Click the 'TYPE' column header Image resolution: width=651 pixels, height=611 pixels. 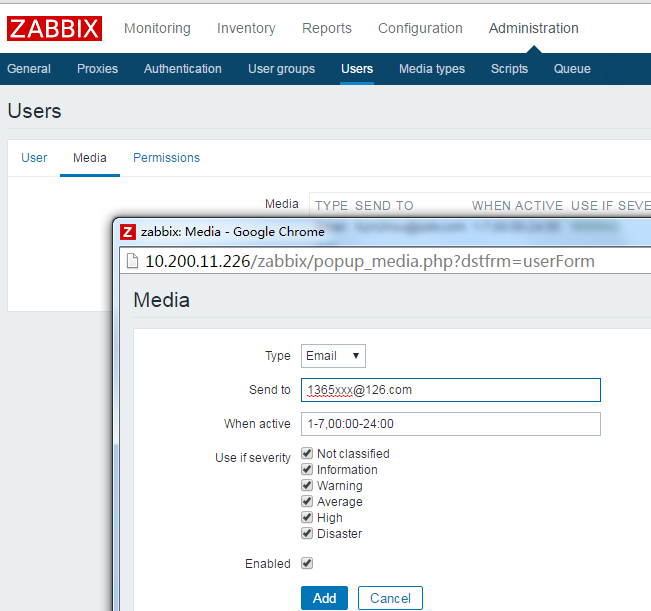pos(331,205)
